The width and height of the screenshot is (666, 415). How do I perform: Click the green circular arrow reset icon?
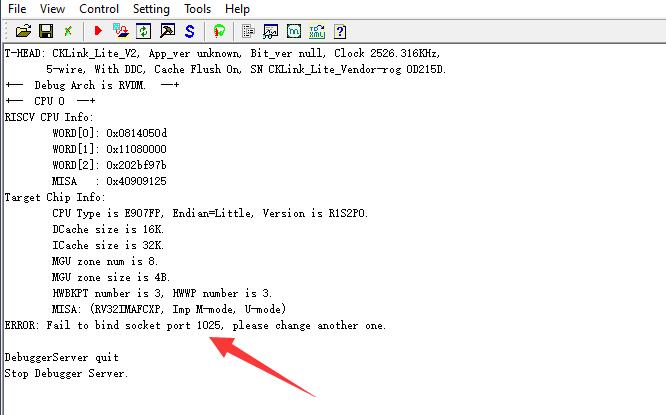219,31
